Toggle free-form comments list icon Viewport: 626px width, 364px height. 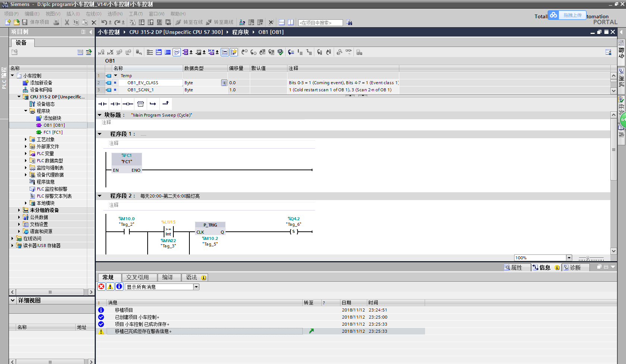pos(225,52)
